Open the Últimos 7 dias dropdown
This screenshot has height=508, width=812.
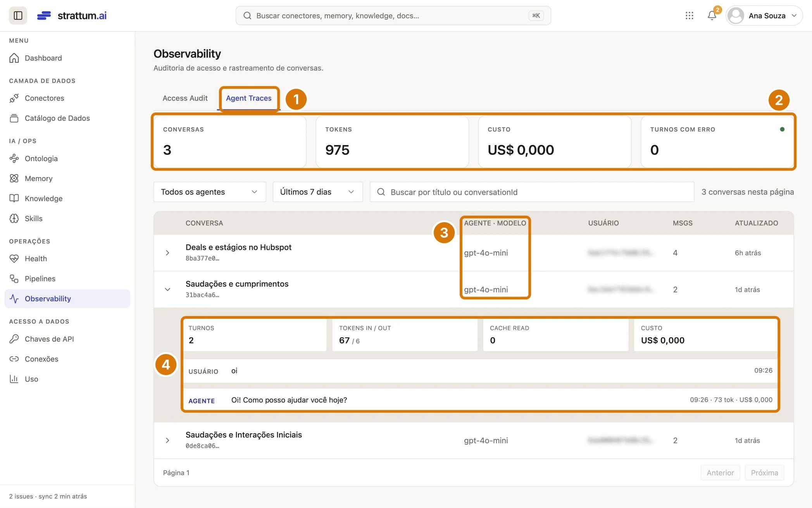pyautogui.click(x=318, y=192)
